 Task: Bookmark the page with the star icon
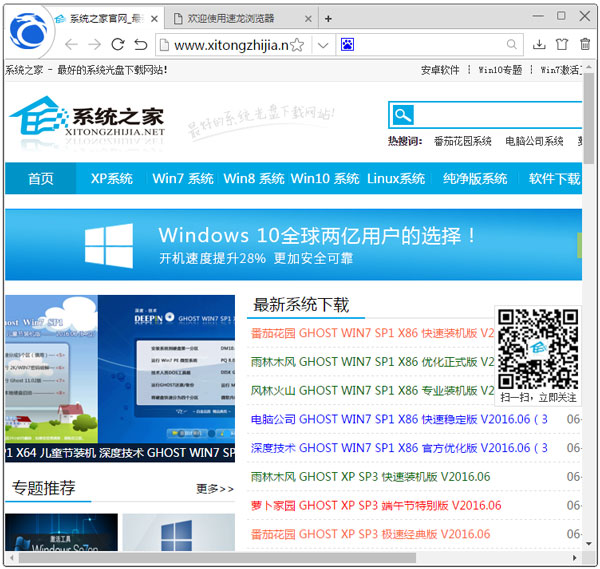pos(297,45)
